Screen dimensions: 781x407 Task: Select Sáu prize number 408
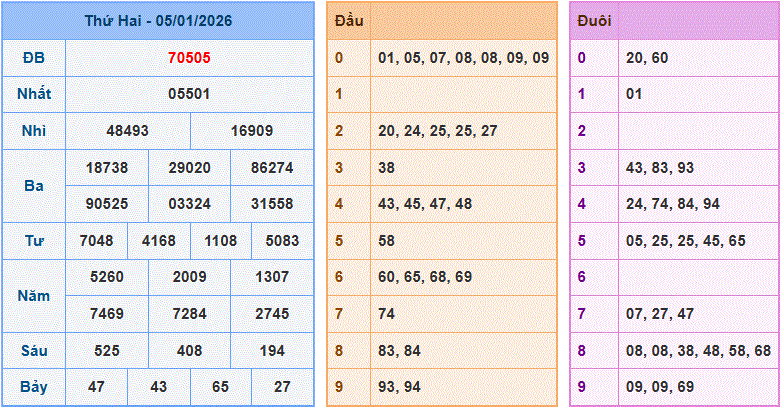pyautogui.click(x=189, y=351)
